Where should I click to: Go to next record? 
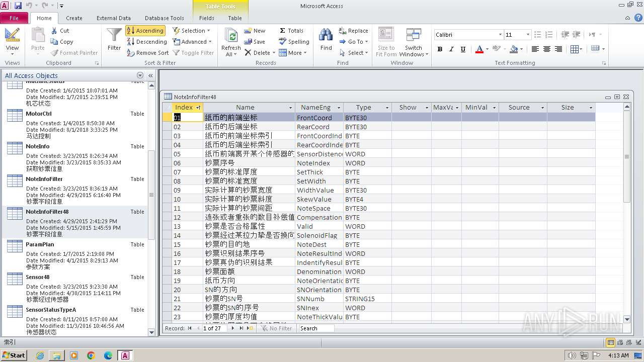(232, 328)
